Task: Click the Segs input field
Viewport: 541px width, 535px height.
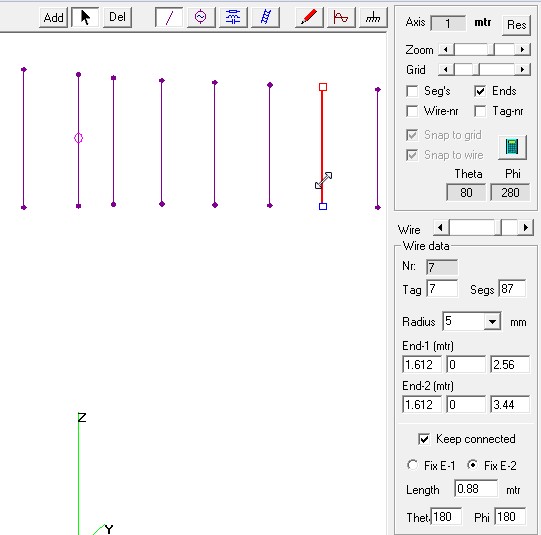Action: (512, 288)
